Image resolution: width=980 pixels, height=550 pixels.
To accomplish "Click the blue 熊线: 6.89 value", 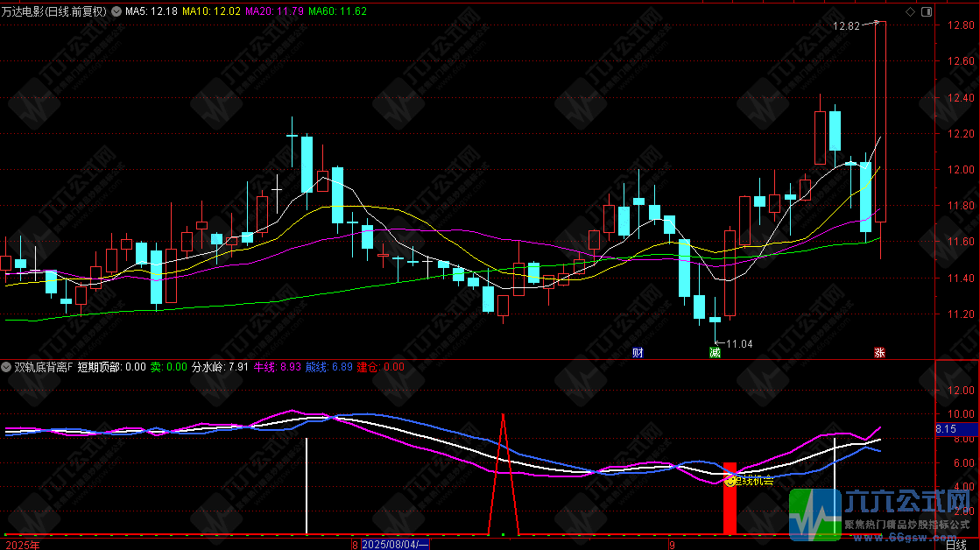I will [328, 367].
